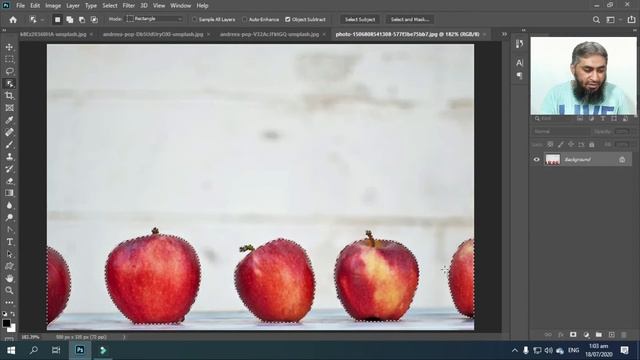The width and height of the screenshot is (640, 360).
Task: Open the layer filter Kind dropdown
Action: [553, 119]
